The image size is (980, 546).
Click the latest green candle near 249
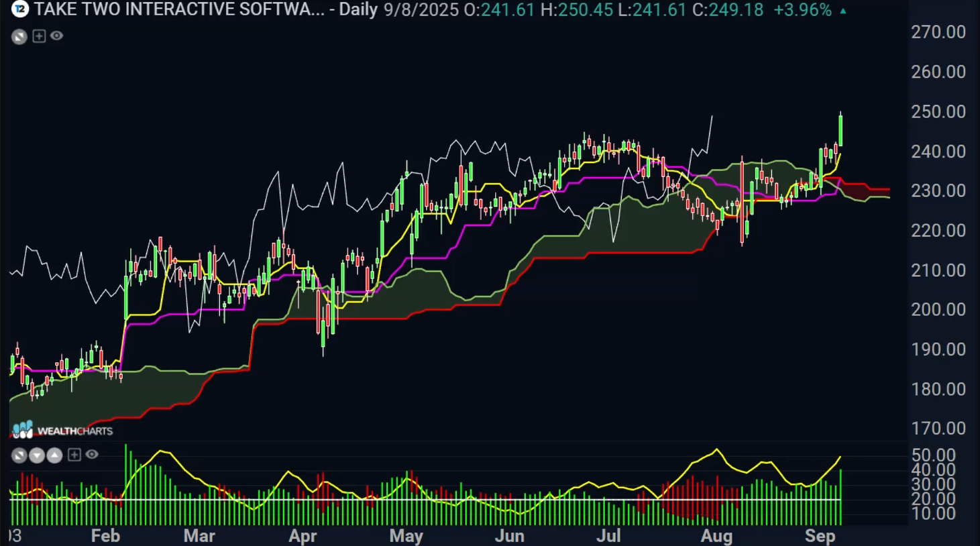tap(840, 130)
